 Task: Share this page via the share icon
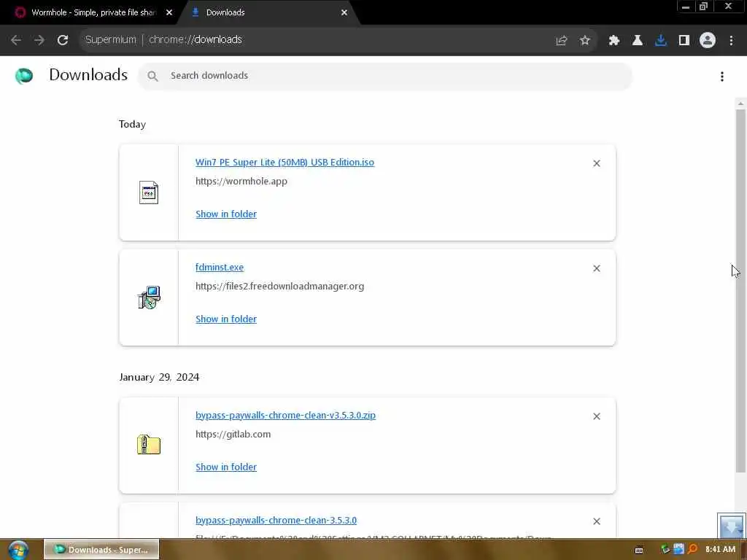click(561, 41)
